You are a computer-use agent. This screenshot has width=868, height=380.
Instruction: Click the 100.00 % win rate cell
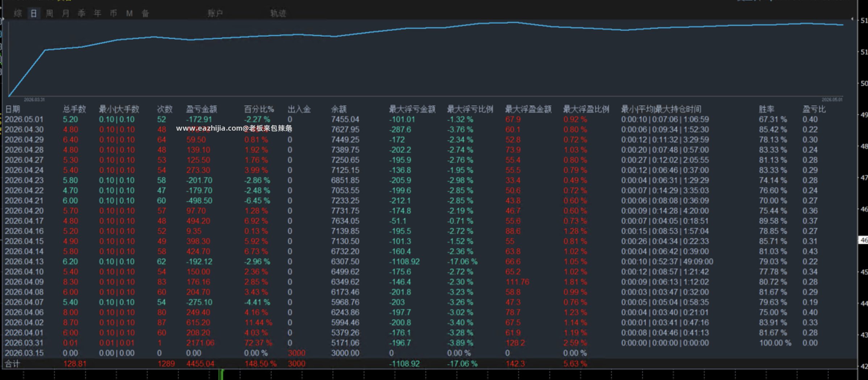pos(775,343)
